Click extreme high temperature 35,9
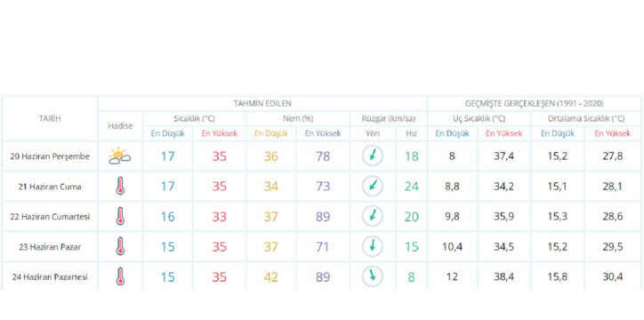The height and width of the screenshot is (320, 644). [504, 217]
